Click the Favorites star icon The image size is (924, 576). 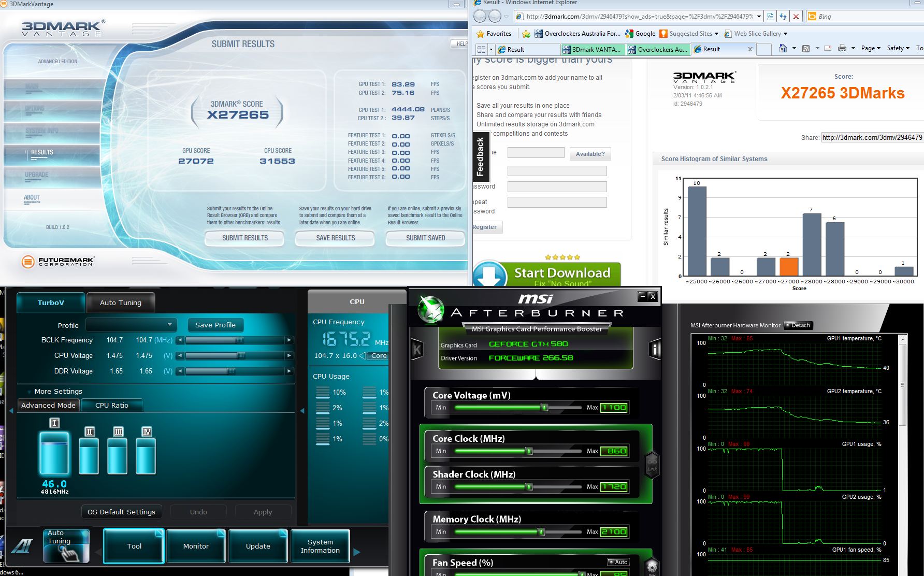(480, 34)
